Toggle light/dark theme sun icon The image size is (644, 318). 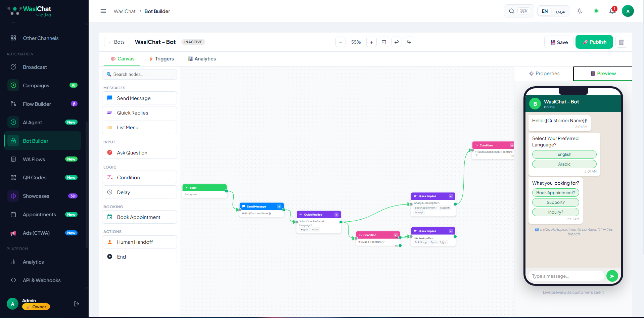pyautogui.click(x=580, y=11)
